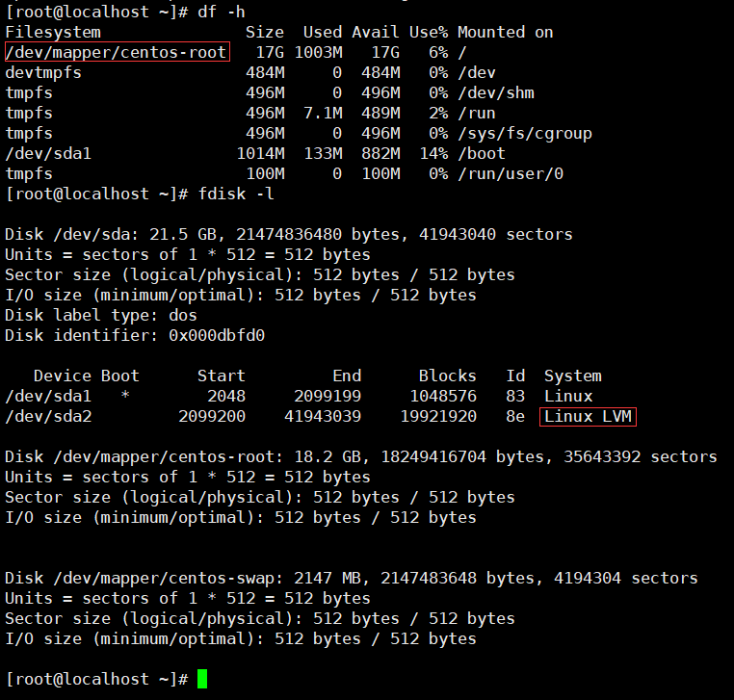Click the green terminal cursor block

202,679
